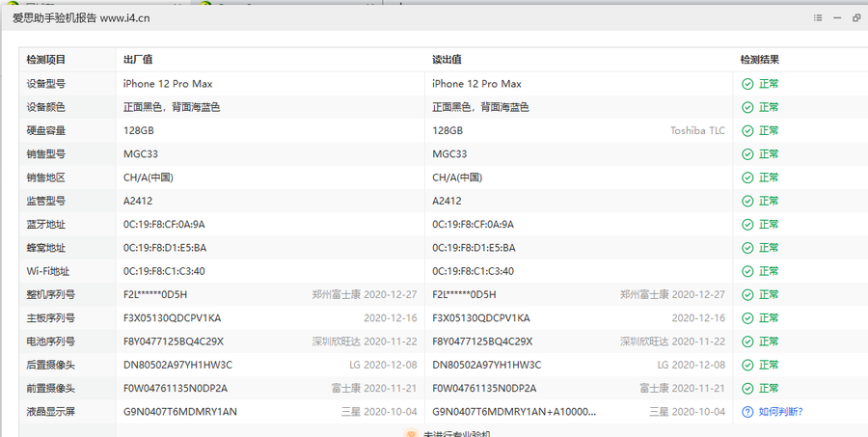Select the 蓝牙地址 row label
The height and width of the screenshot is (437, 868).
coord(46,225)
